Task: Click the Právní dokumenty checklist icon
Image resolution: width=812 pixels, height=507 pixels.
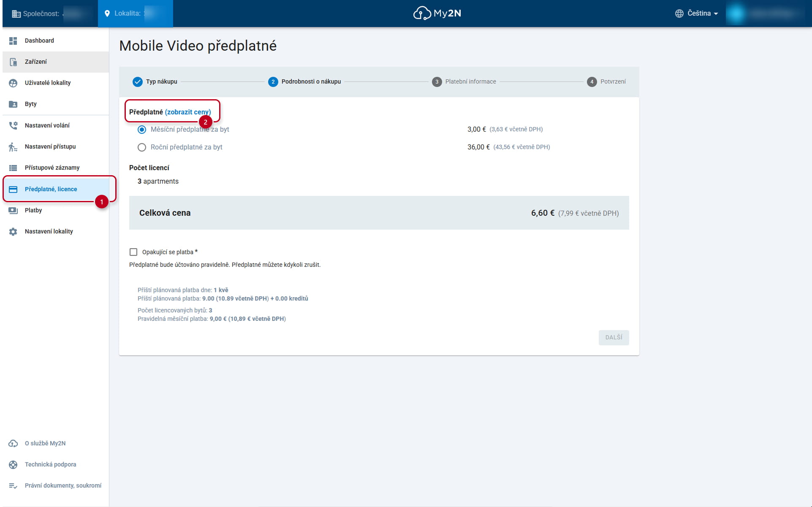Action: click(x=13, y=485)
